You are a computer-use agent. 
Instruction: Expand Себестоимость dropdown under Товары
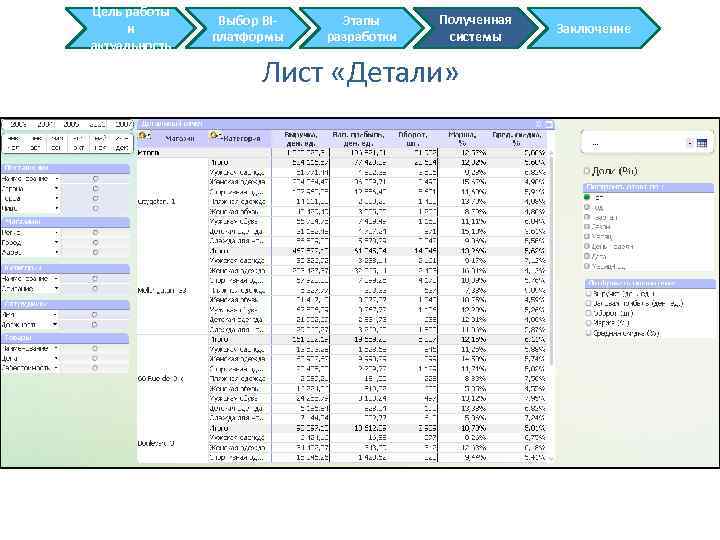pyautogui.click(x=56, y=368)
